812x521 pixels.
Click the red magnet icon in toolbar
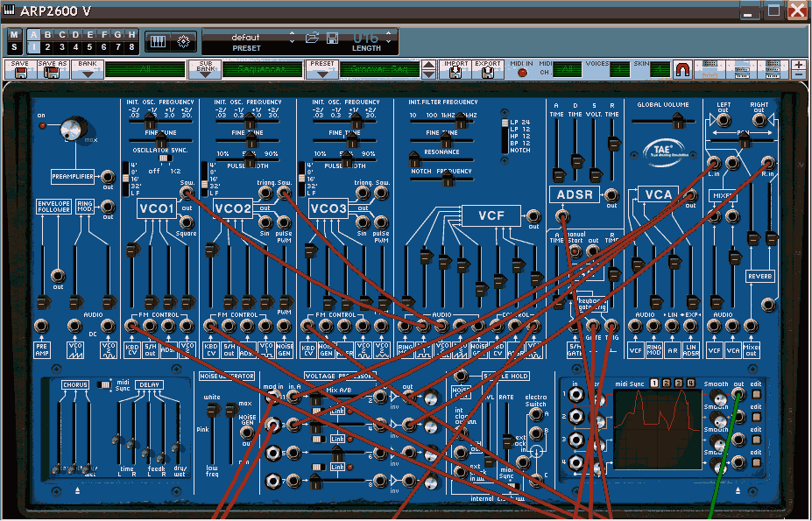[x=682, y=69]
